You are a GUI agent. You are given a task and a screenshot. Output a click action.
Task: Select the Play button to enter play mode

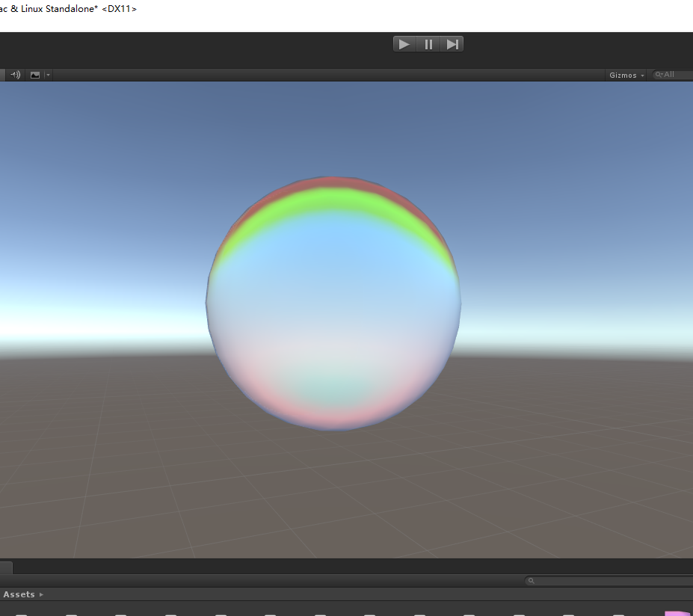[x=404, y=43]
